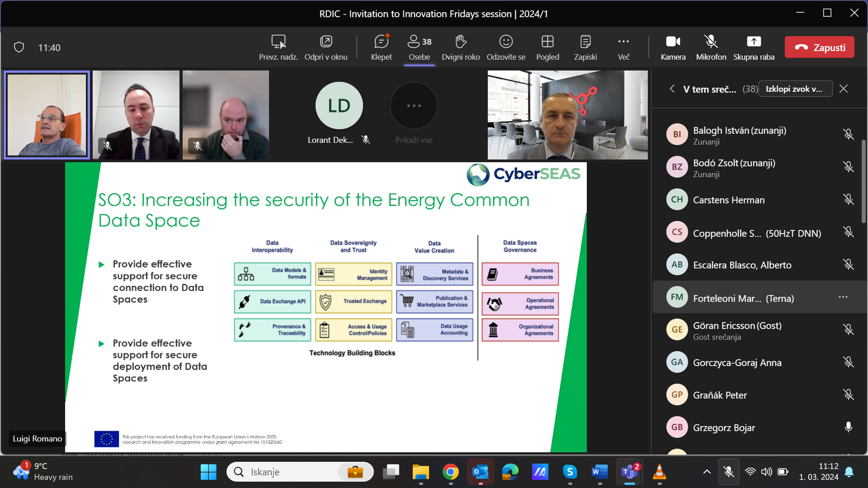
Task: Select the active speaker video thumbnail
Action: [x=47, y=115]
